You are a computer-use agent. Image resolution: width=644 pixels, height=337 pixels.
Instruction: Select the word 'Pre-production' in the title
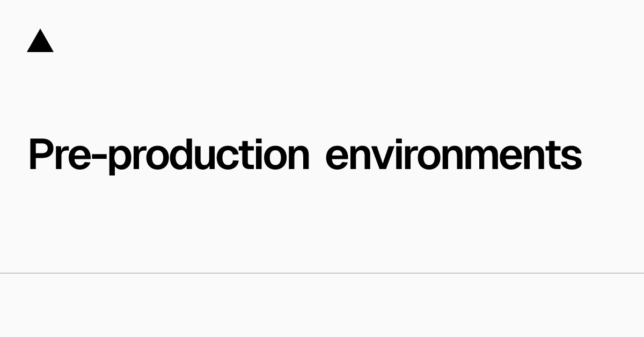tap(169, 155)
